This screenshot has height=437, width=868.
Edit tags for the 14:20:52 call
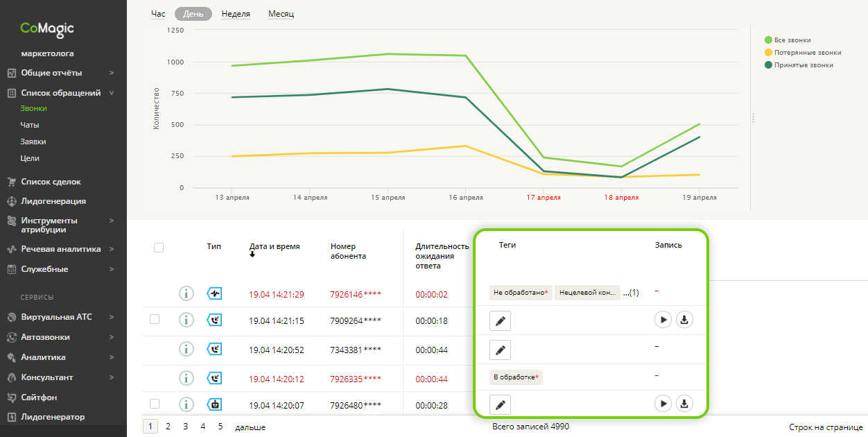tap(500, 350)
